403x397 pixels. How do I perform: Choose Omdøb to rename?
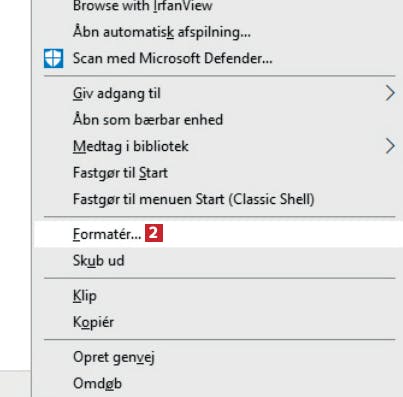(x=217, y=383)
